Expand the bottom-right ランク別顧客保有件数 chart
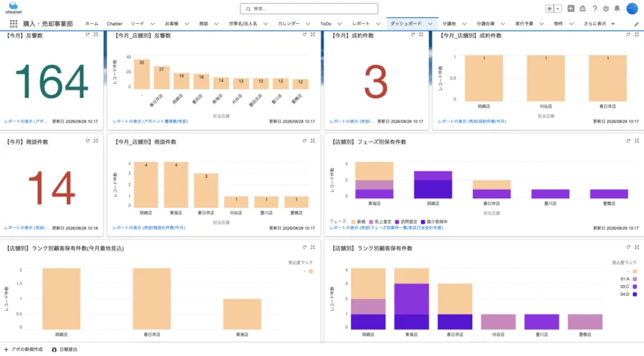The height and width of the screenshot is (356, 644). 637,248
